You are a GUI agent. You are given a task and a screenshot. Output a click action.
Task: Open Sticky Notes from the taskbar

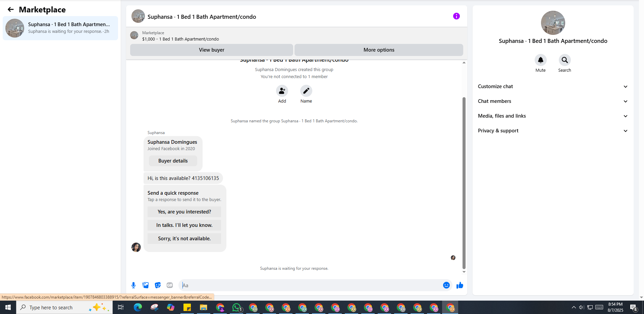[187, 307]
